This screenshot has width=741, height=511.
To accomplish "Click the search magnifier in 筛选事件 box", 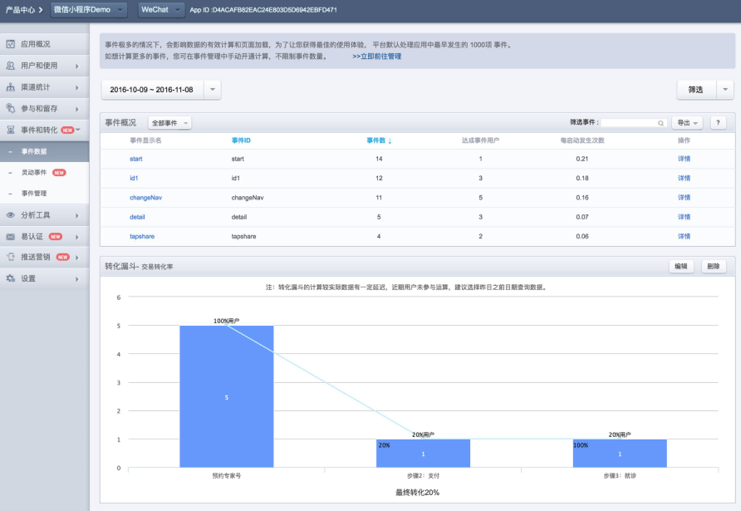I will (661, 123).
